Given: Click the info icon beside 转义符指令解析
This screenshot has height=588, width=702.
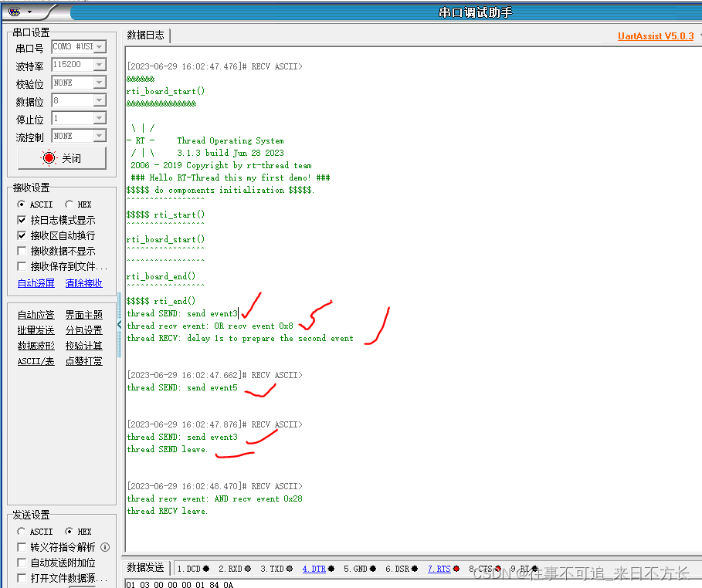Looking at the screenshot, I should coord(104,547).
